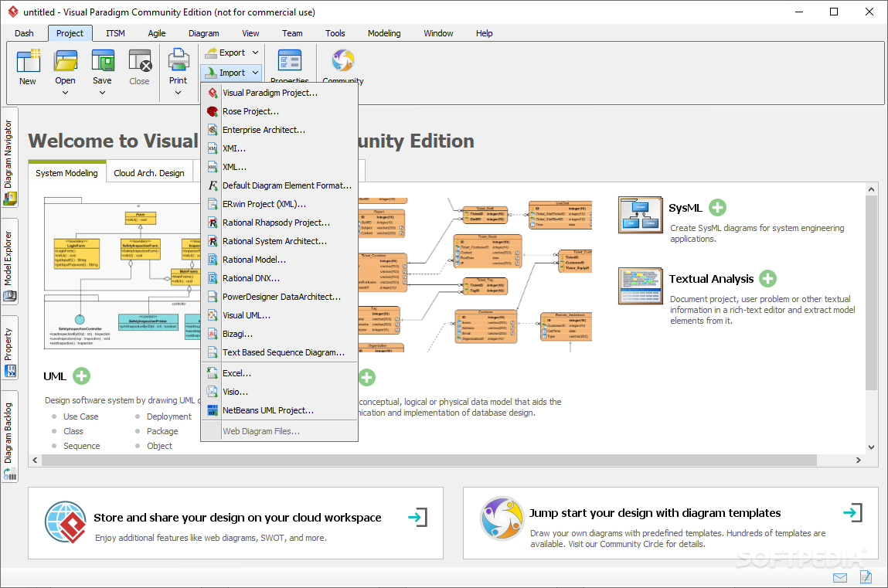Screen dimensions: 888x588
Task: Click the Save project icon
Action: [103, 61]
